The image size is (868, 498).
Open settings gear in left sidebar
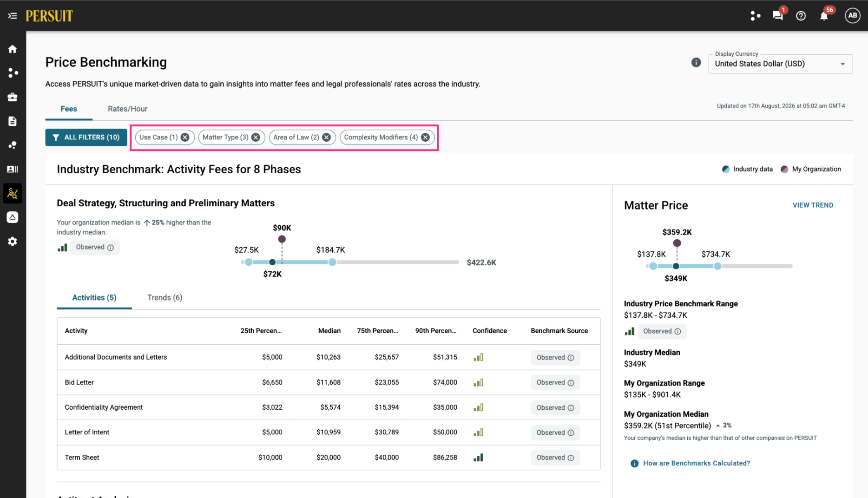click(13, 242)
